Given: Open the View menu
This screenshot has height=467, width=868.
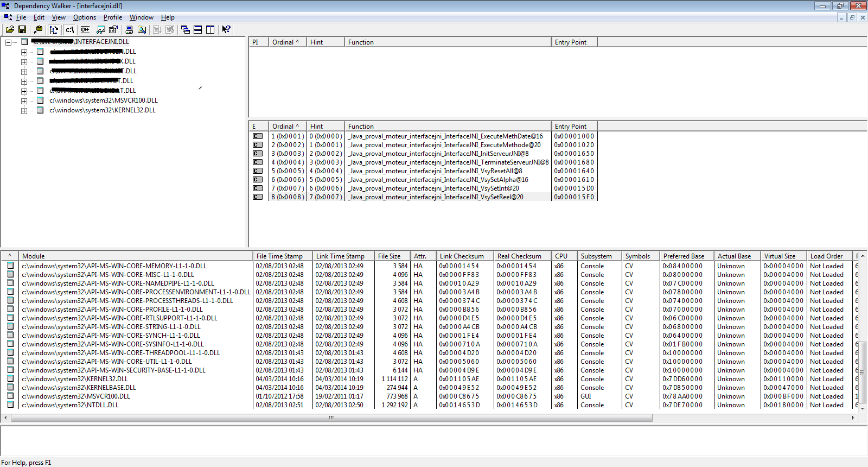Looking at the screenshot, I should [x=59, y=17].
